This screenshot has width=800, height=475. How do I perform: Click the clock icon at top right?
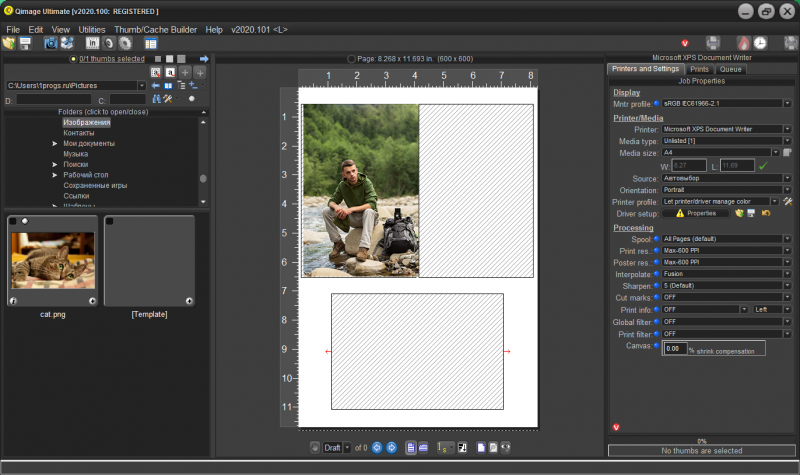(x=761, y=43)
